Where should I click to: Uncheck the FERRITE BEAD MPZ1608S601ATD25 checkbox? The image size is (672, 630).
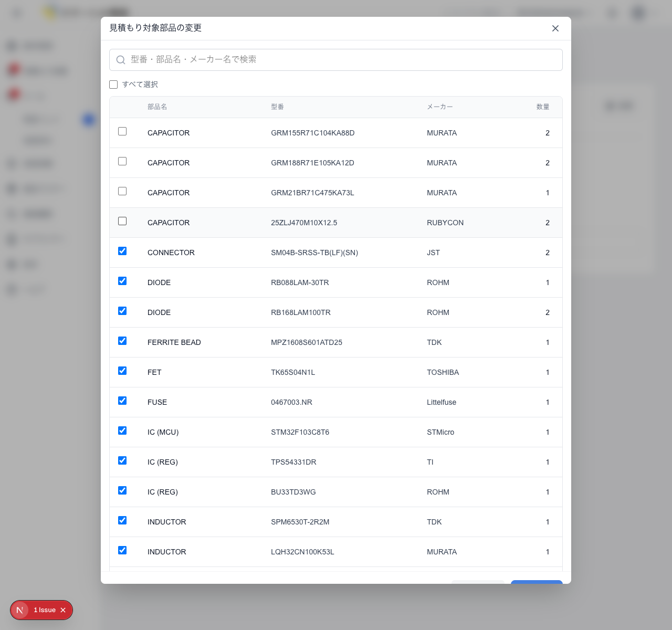tap(122, 341)
